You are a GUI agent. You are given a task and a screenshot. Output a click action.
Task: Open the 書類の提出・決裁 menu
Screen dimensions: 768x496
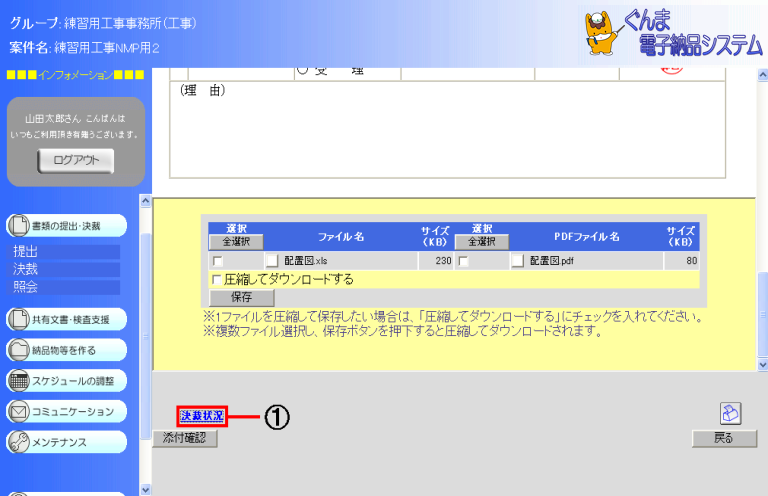(67, 226)
